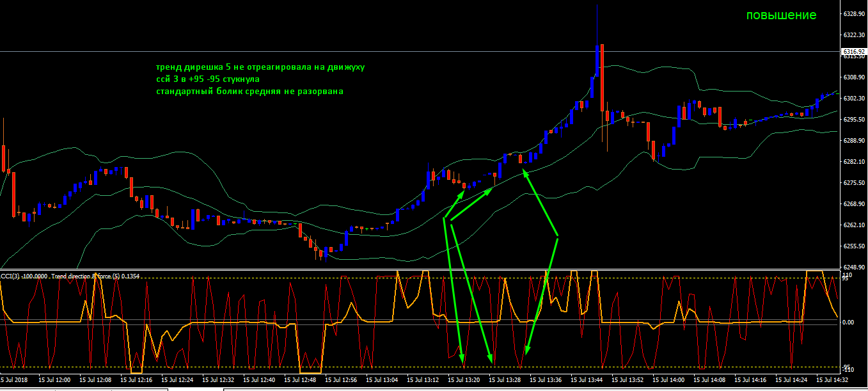Select annotation line "ссй 3 в +95 -95 стукнула"
Viewport: 868px width, 391px height.
[x=209, y=79]
